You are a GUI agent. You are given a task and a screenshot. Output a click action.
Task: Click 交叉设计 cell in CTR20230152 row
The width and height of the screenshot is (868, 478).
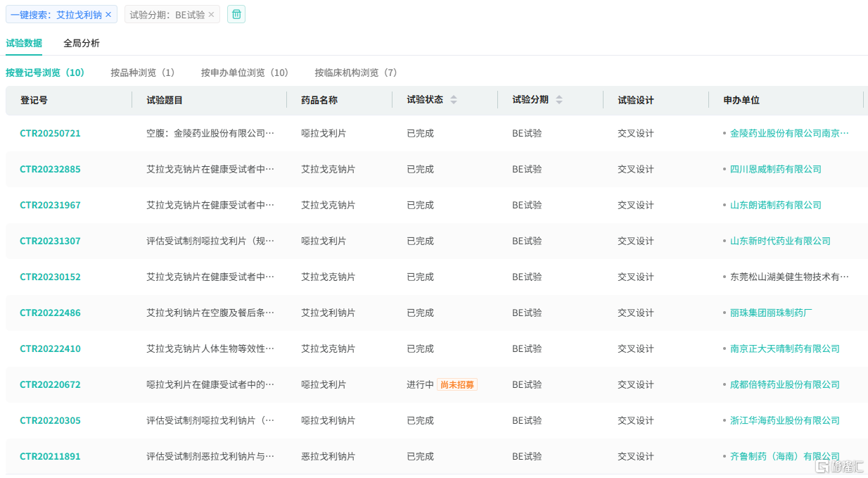[x=636, y=277]
